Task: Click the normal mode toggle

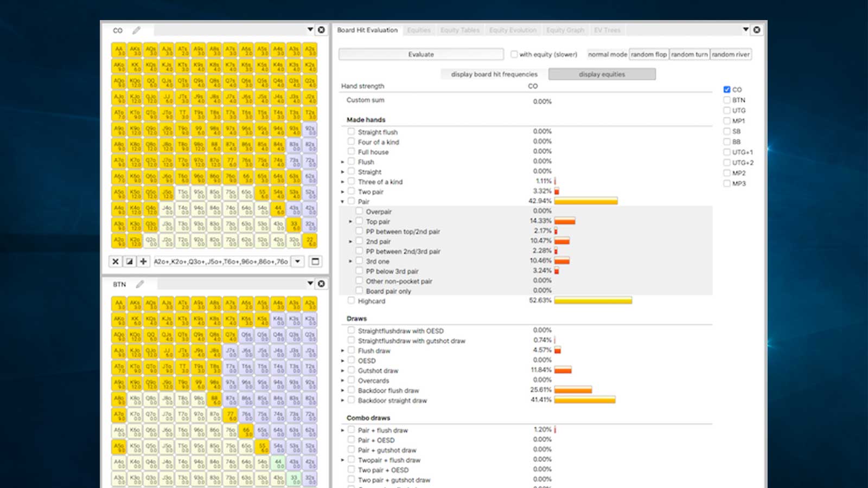Action: (x=608, y=54)
